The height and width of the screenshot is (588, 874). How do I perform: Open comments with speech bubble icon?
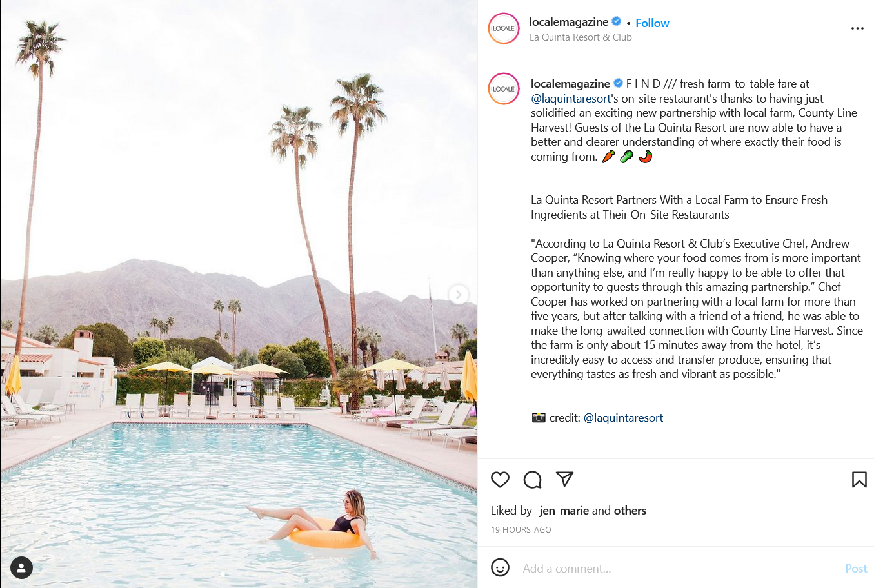click(x=532, y=480)
